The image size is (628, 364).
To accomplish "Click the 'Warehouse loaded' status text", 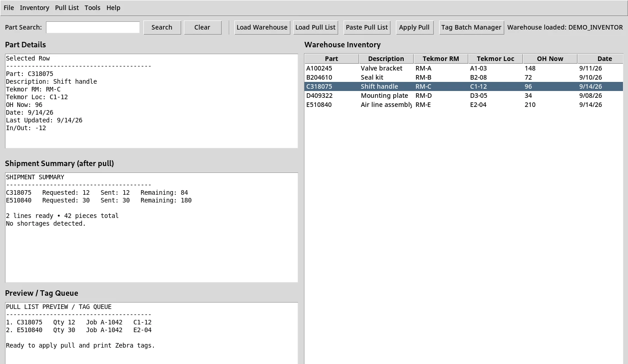I will (565, 27).
